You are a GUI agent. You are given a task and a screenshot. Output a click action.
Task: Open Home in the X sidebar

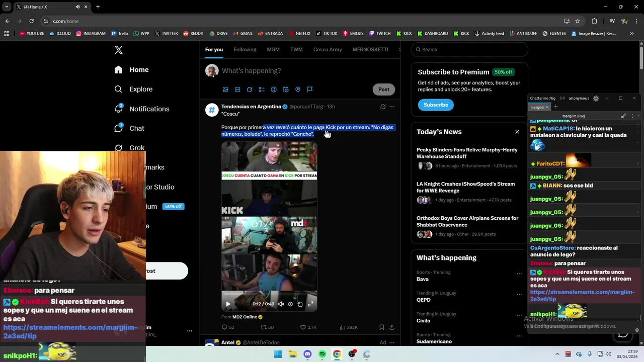pyautogui.click(x=131, y=70)
